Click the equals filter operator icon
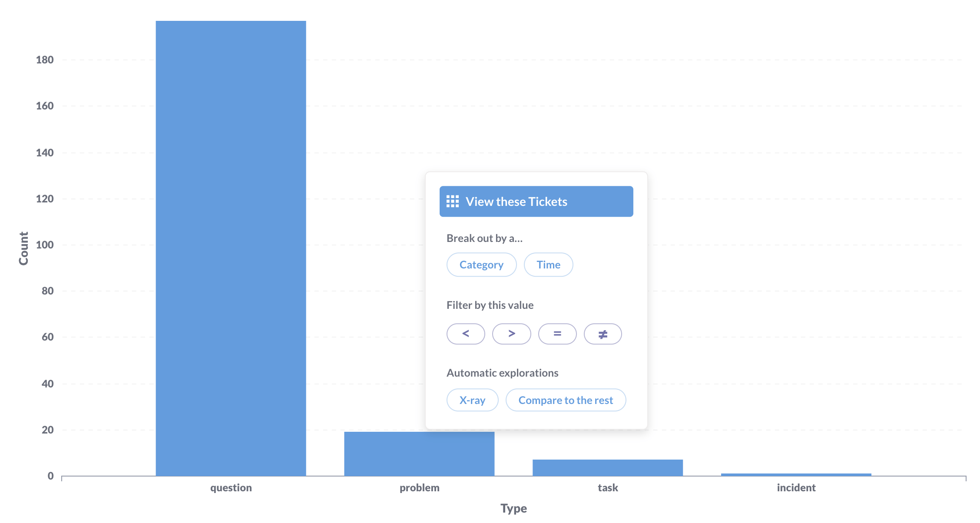 556,334
